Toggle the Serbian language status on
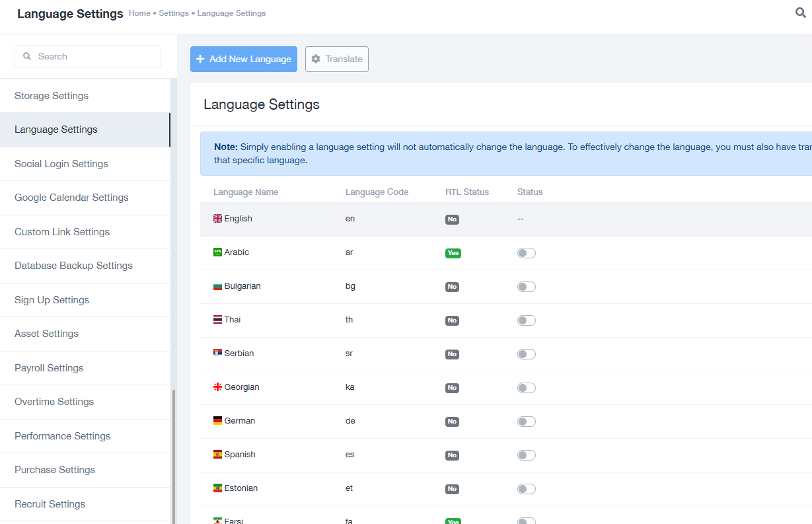This screenshot has width=812, height=524. 526,354
